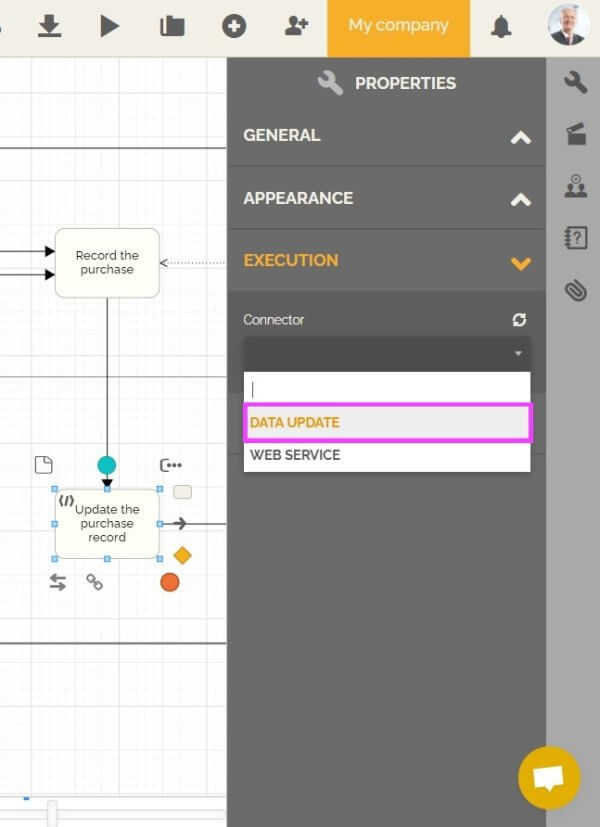Select DATA UPDATE from connector list

[387, 422]
